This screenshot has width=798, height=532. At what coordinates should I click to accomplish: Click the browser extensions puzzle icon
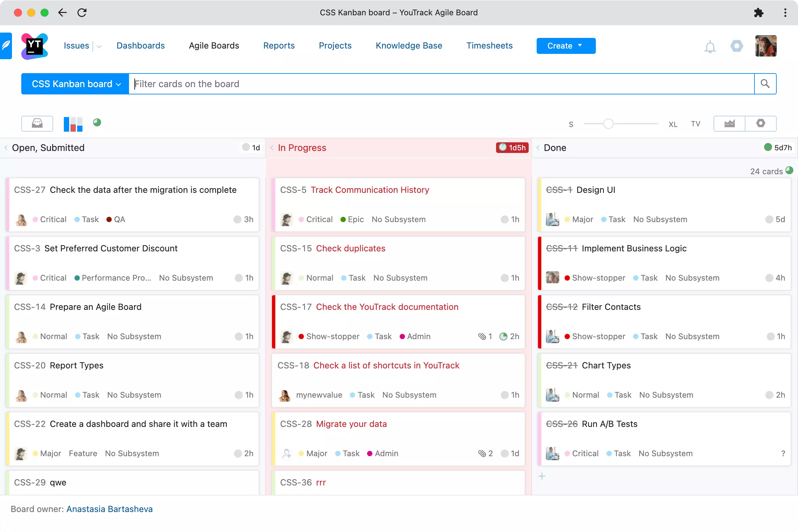pyautogui.click(x=759, y=13)
